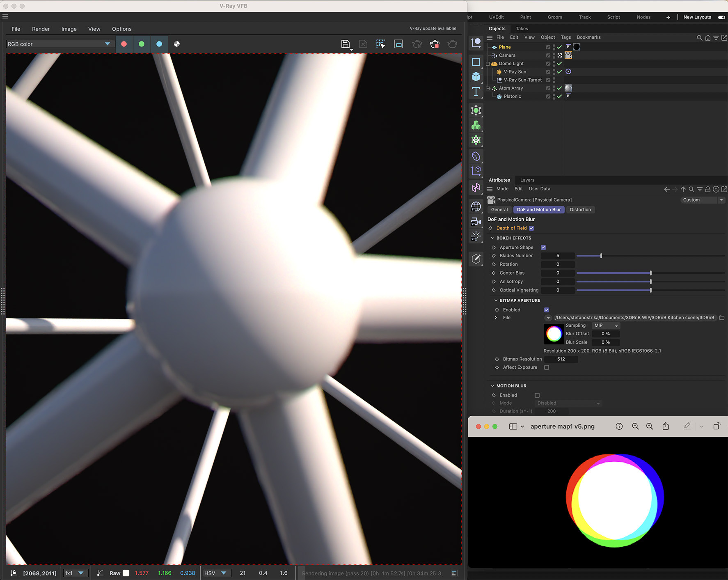This screenshot has width=728, height=580.
Task: Open Sampling MIP dropdown
Action: (x=606, y=326)
